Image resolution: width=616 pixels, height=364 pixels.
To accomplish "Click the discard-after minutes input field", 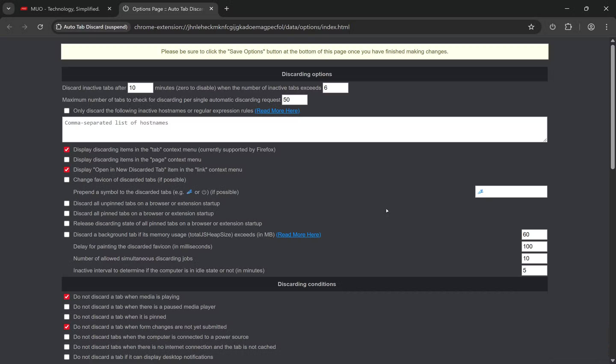I will click(x=140, y=88).
